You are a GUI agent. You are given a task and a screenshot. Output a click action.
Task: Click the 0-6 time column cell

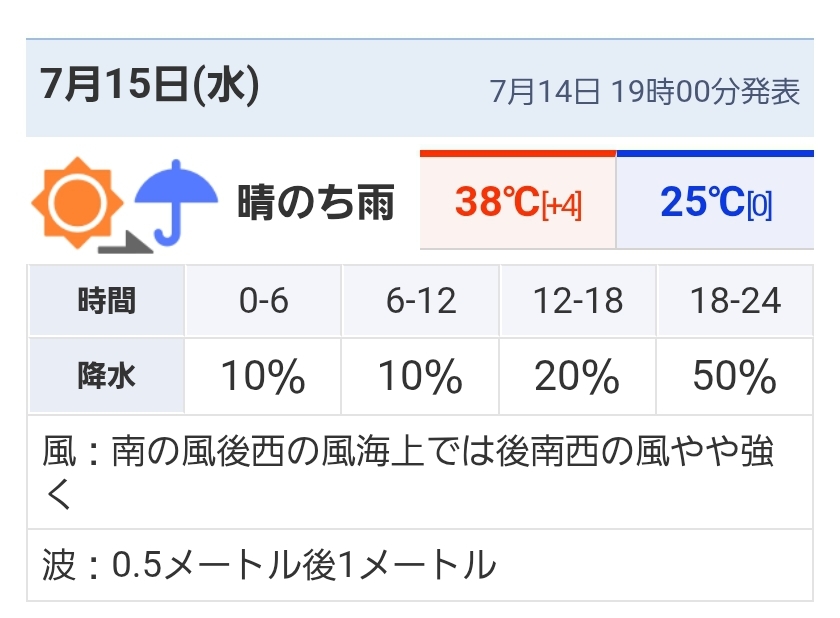(x=263, y=300)
